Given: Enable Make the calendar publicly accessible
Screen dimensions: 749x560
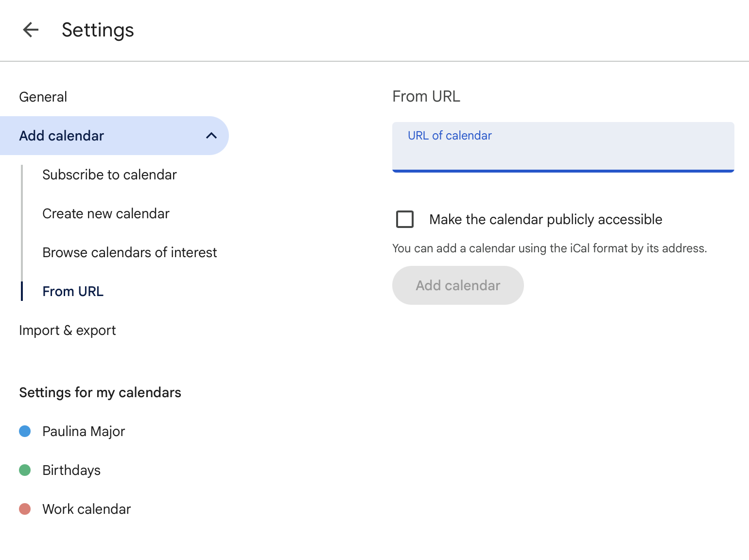Looking at the screenshot, I should pyautogui.click(x=404, y=219).
